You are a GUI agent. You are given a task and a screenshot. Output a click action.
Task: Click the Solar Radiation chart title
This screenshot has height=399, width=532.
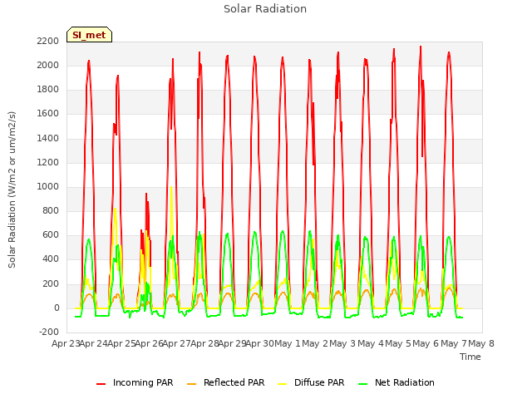265,9
